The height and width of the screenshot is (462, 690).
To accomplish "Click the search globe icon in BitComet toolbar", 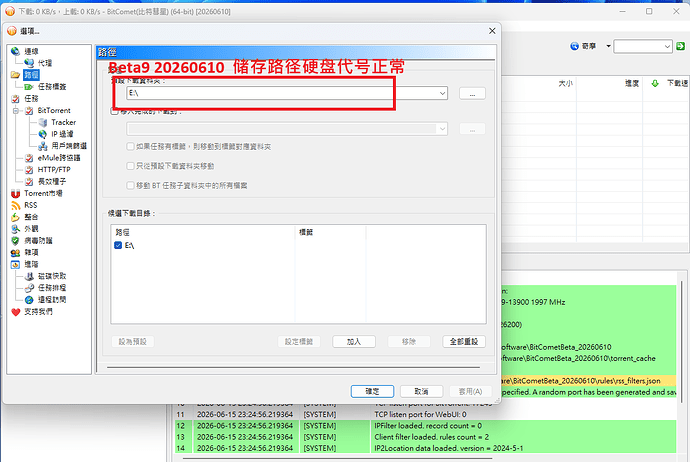I will point(574,46).
